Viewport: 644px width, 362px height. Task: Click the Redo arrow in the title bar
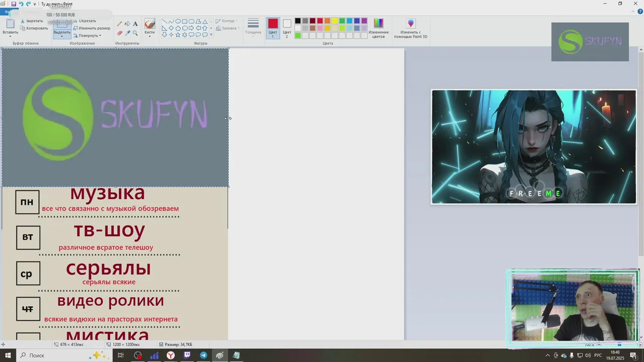pos(28,4)
